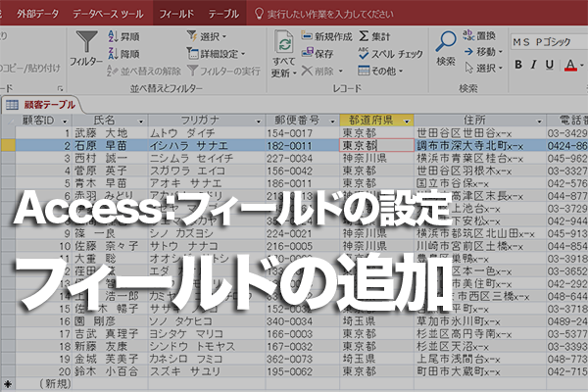The image size is (588, 392).
Task: Select the 顧客テーブル document tab
Action: coord(41,105)
